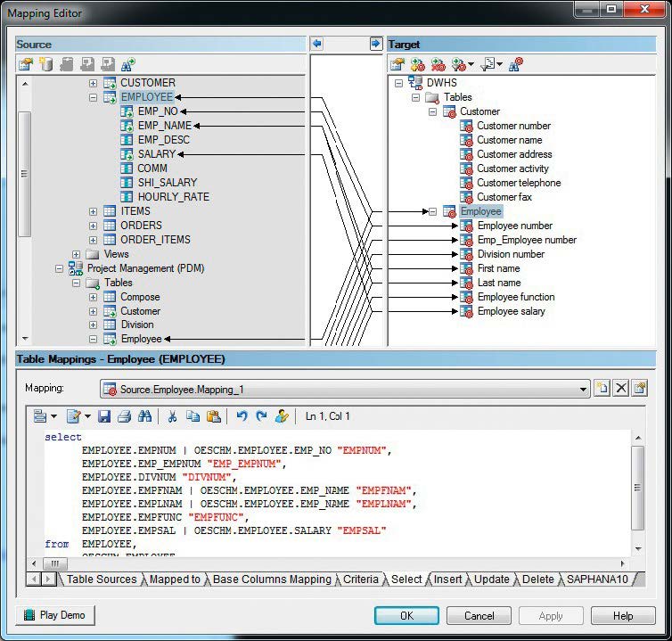
Task: Click the right arrow above mapping lines
Action: [375, 44]
